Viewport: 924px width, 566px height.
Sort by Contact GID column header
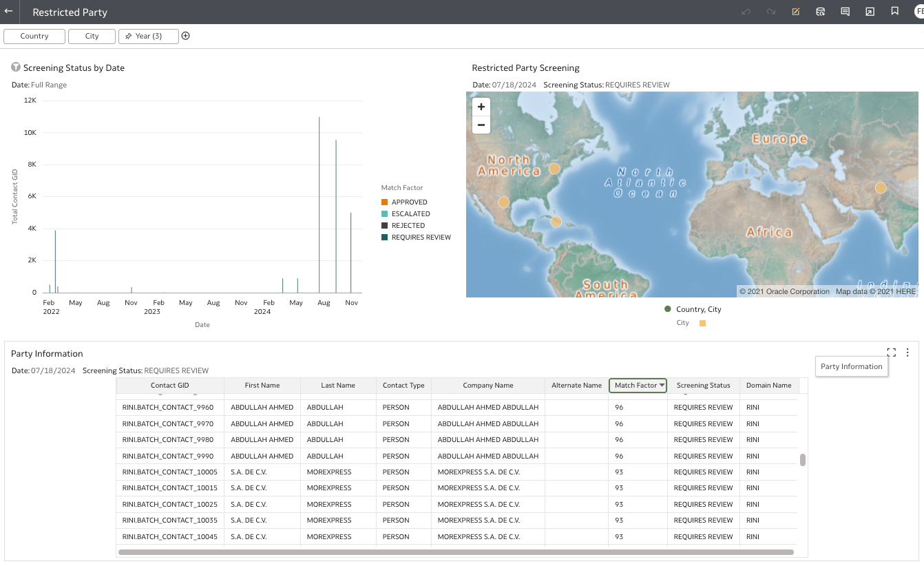click(x=169, y=386)
